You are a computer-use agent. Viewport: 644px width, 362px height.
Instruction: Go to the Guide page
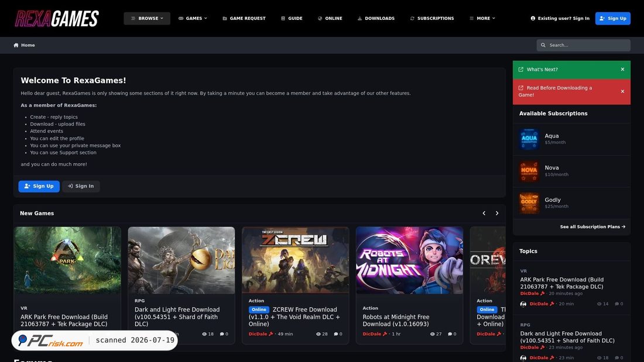(292, 19)
